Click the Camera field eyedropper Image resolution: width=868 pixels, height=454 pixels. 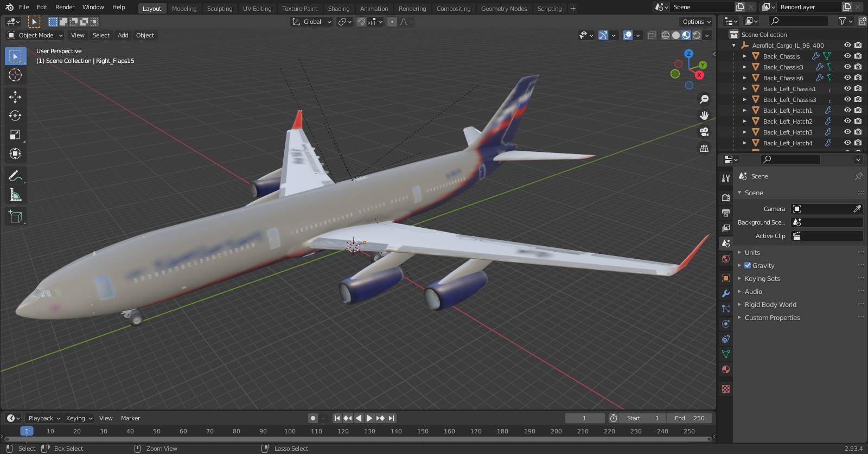point(857,209)
